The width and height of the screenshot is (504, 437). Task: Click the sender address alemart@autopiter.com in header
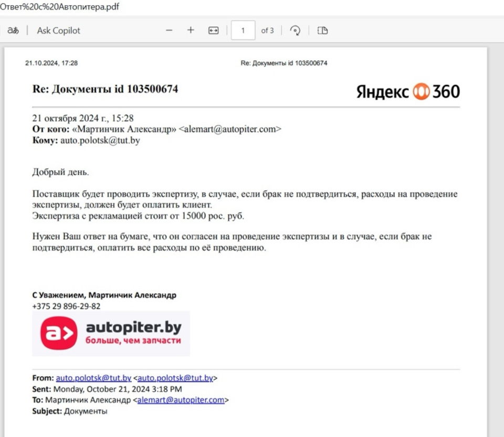(230, 129)
